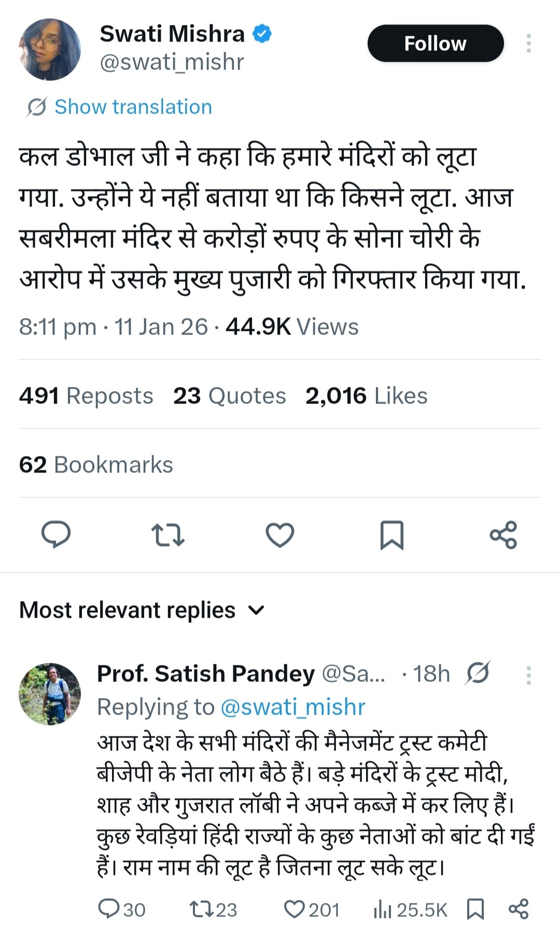Viewport: 560px width, 933px height.
Task: Open the @swati_mishr mention link
Action: pos(293,707)
